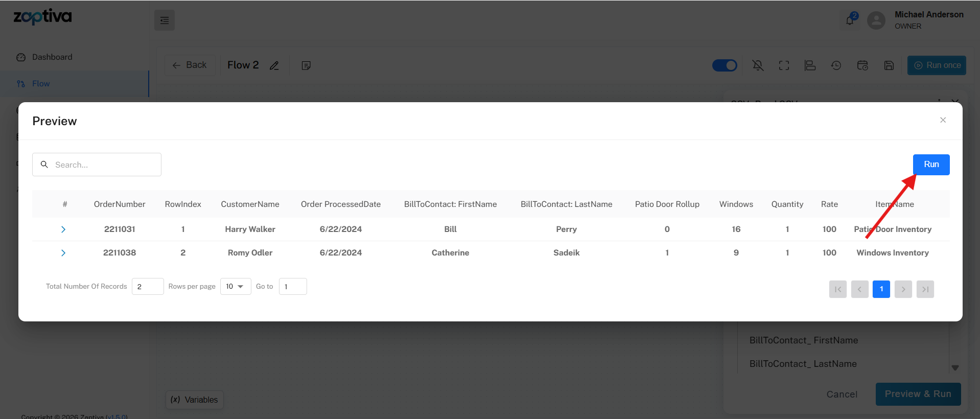The image size is (980, 419).
Task: Expand row for order 2211038
Action: tap(63, 253)
